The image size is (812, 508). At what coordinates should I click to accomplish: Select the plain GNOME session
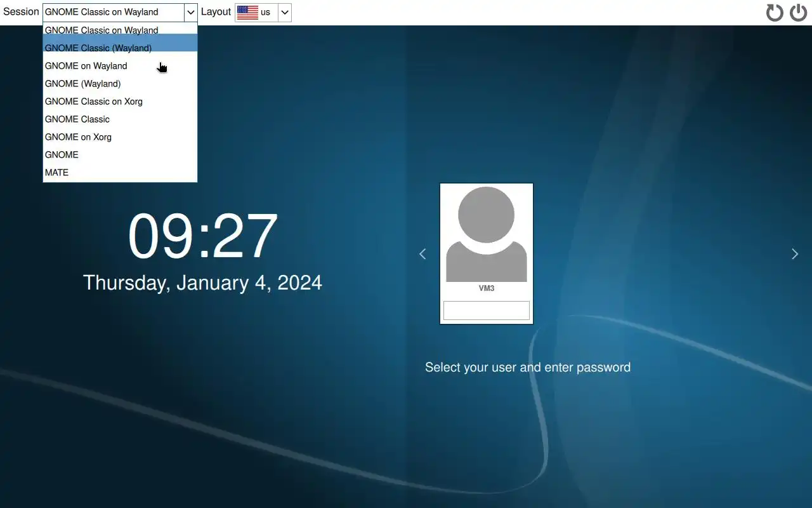pyautogui.click(x=120, y=154)
